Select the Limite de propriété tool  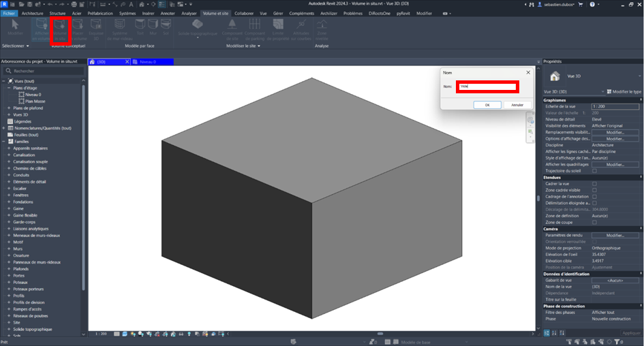pyautogui.click(x=277, y=31)
